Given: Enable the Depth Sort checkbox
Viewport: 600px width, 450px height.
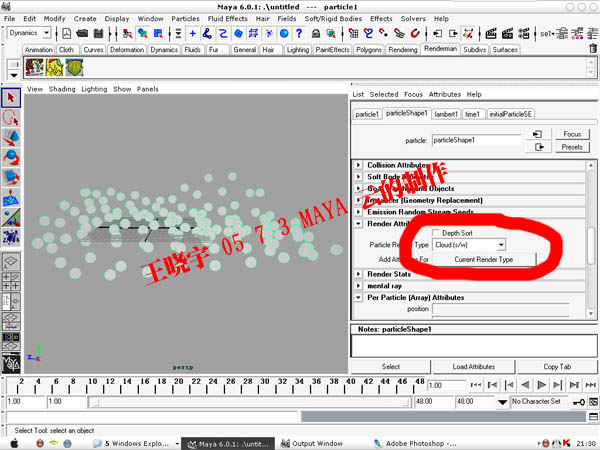Looking at the screenshot, I should pos(435,233).
